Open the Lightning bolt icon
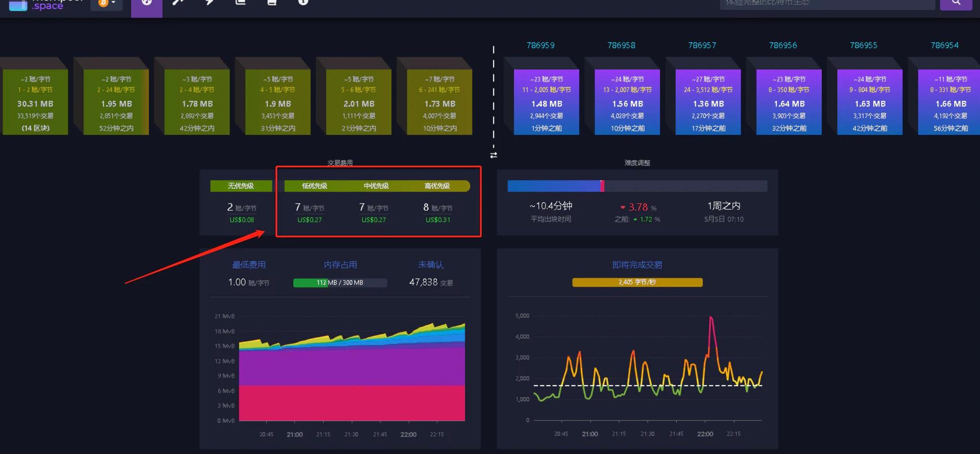Viewport: 980px width, 454px height. [x=209, y=3]
